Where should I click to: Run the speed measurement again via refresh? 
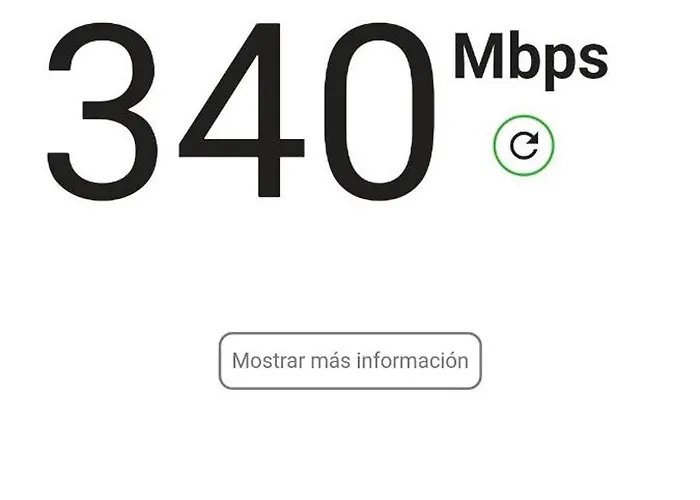pos(524,146)
